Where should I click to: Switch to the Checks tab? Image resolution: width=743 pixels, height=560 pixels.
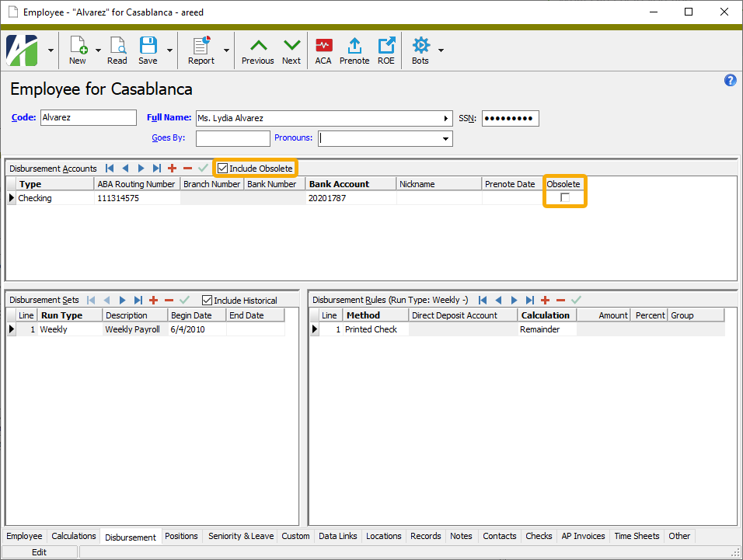coord(539,536)
